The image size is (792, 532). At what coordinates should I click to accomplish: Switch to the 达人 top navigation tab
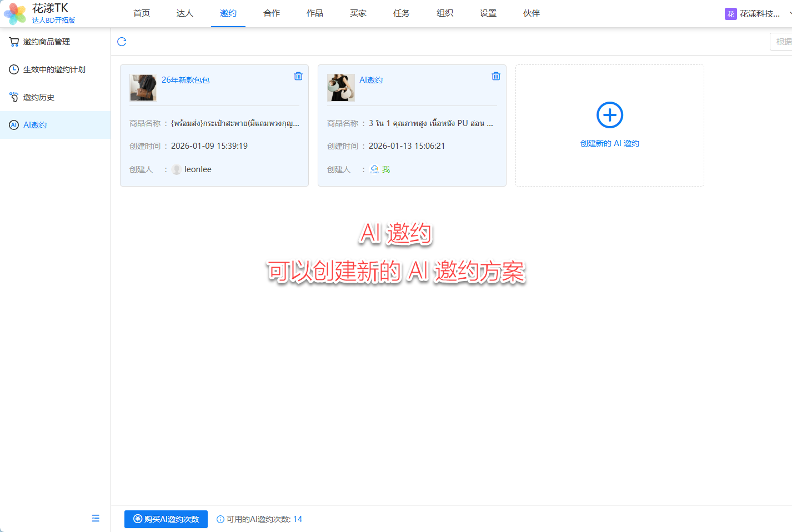tap(185, 13)
